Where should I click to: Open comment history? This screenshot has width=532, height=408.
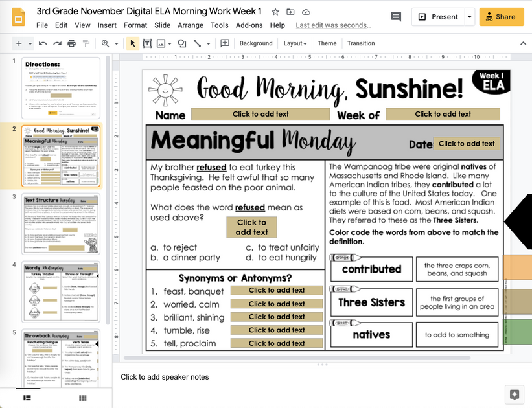(x=394, y=17)
